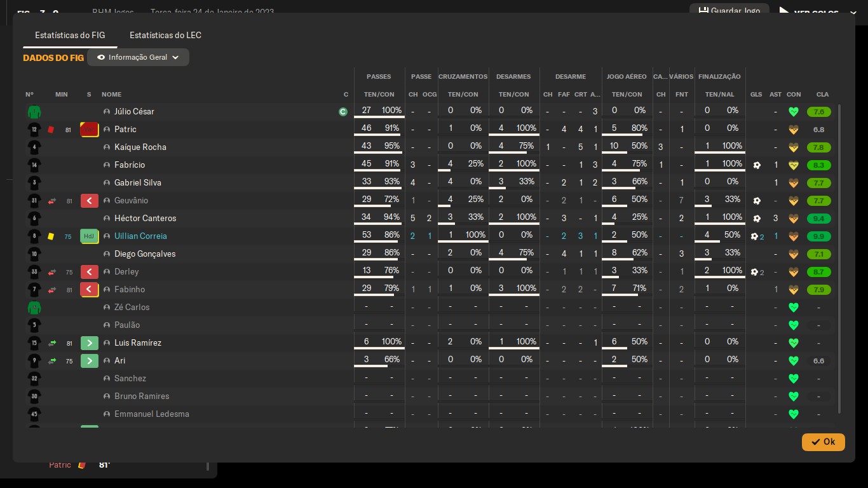
Task: Click Patric rating 6.8
Action: pos(818,130)
